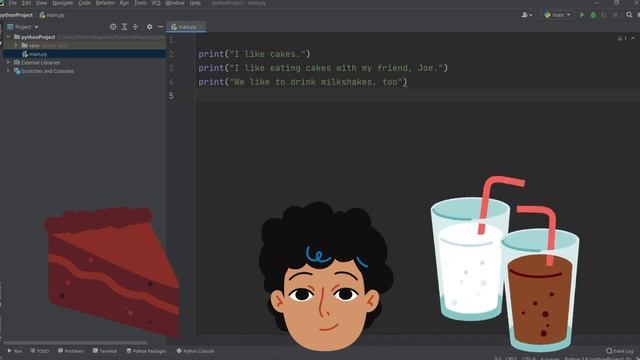Expand External Libraries node
Image resolution: width=640 pixels, height=360 pixels.
click(x=8, y=62)
